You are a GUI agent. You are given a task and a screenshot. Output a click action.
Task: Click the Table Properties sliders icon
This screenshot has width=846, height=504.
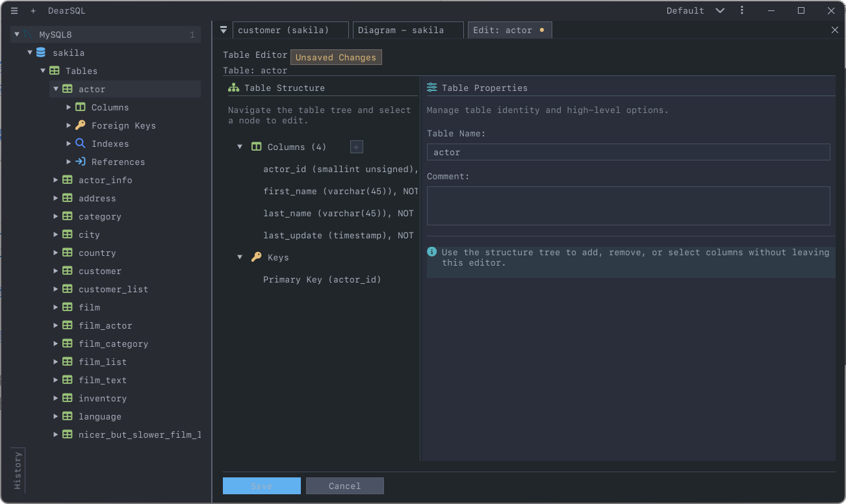pyautogui.click(x=432, y=88)
